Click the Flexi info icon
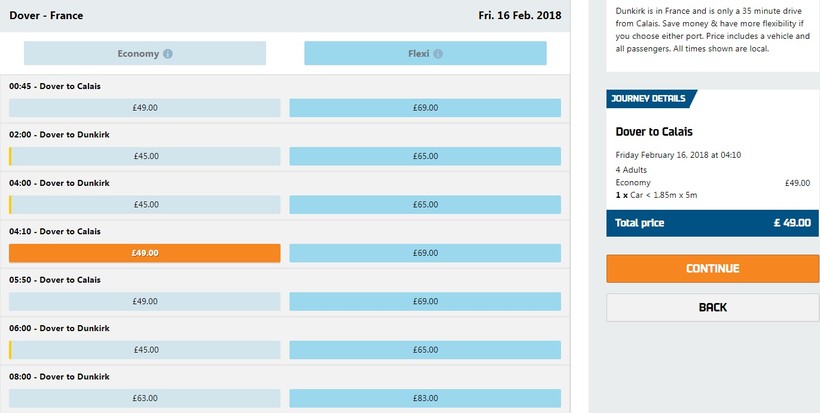 438,54
